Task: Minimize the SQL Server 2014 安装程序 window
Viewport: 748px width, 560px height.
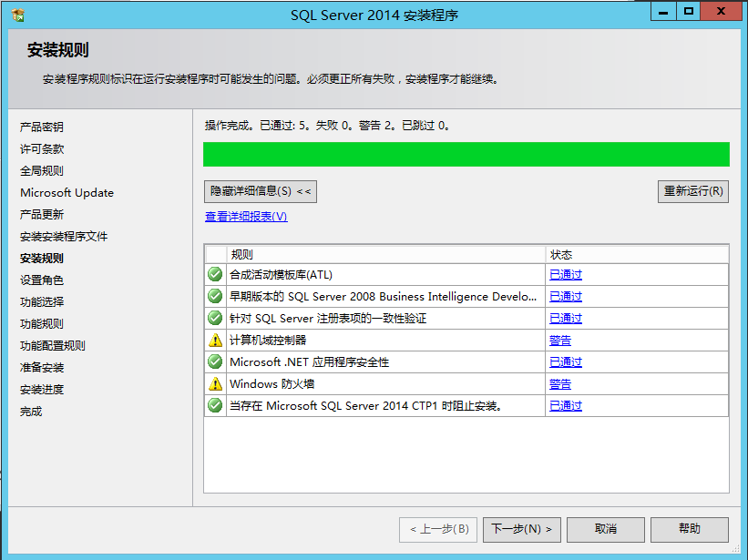Action: (x=663, y=12)
